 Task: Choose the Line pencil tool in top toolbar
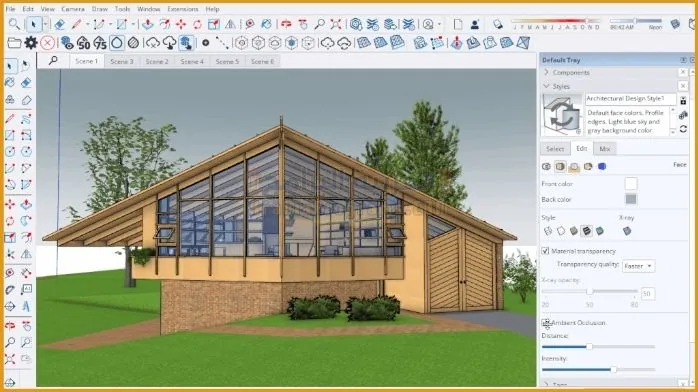click(x=77, y=24)
